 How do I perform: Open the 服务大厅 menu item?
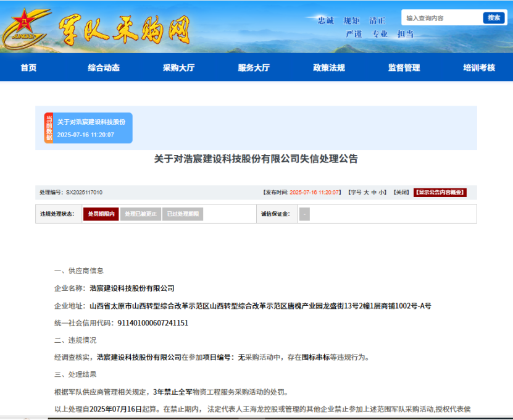[x=254, y=68]
